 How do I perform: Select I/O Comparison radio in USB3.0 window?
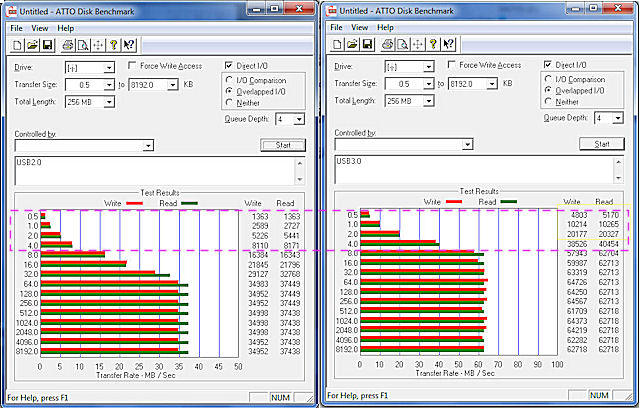tap(549, 79)
